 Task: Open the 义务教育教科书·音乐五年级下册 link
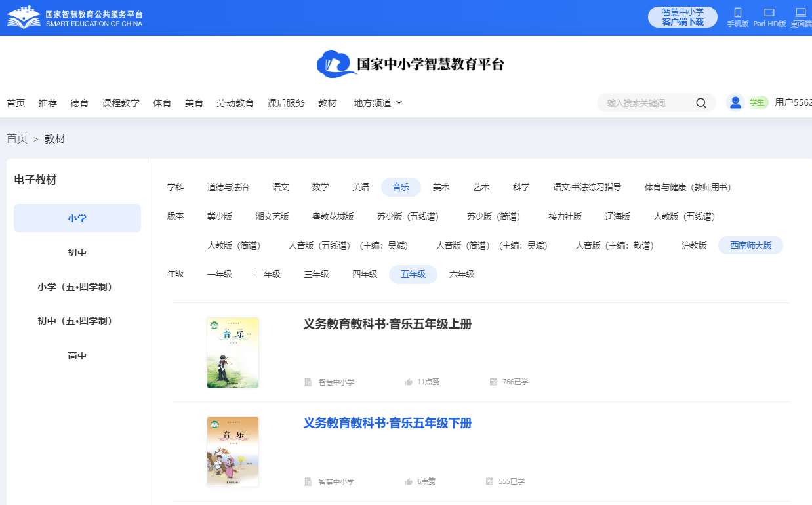387,423
